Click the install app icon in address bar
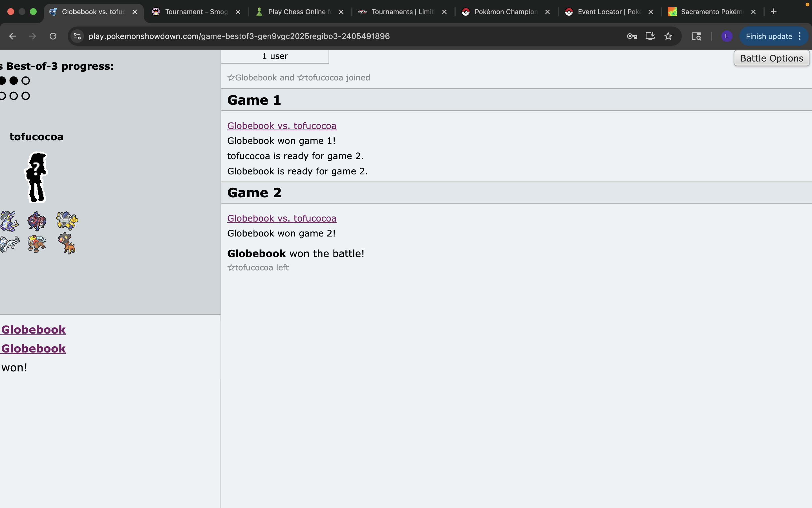Image resolution: width=812 pixels, height=508 pixels. pos(650,36)
